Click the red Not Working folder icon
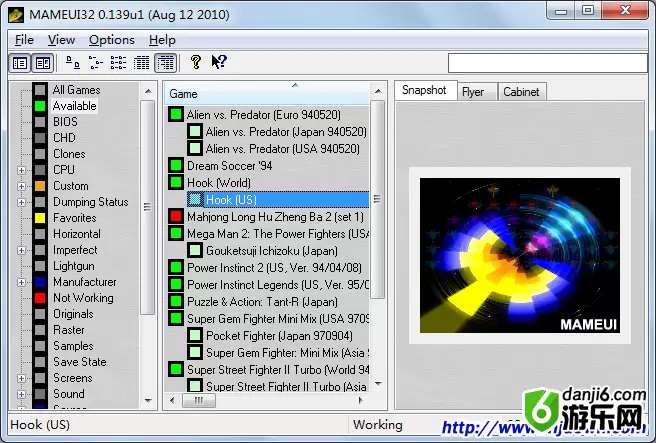Image resolution: width=656 pixels, height=443 pixels. pos(40,298)
